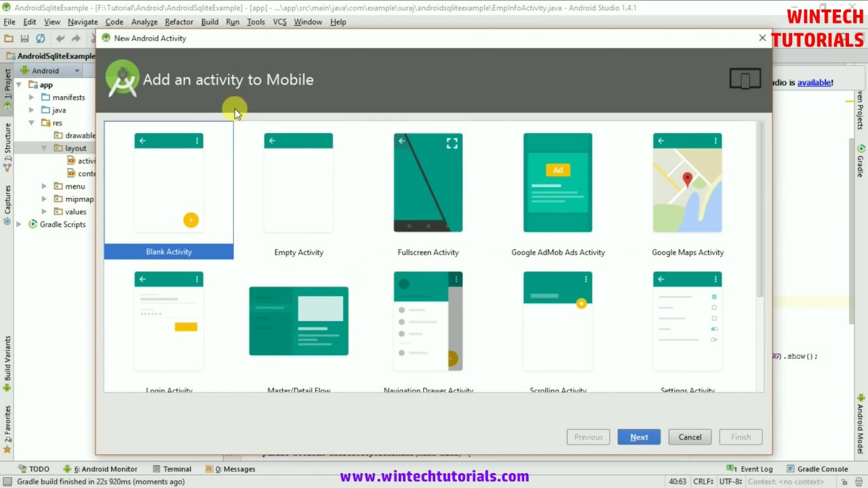This screenshot has height=488, width=868.
Task: Open the Tools menu
Action: pyautogui.click(x=256, y=22)
